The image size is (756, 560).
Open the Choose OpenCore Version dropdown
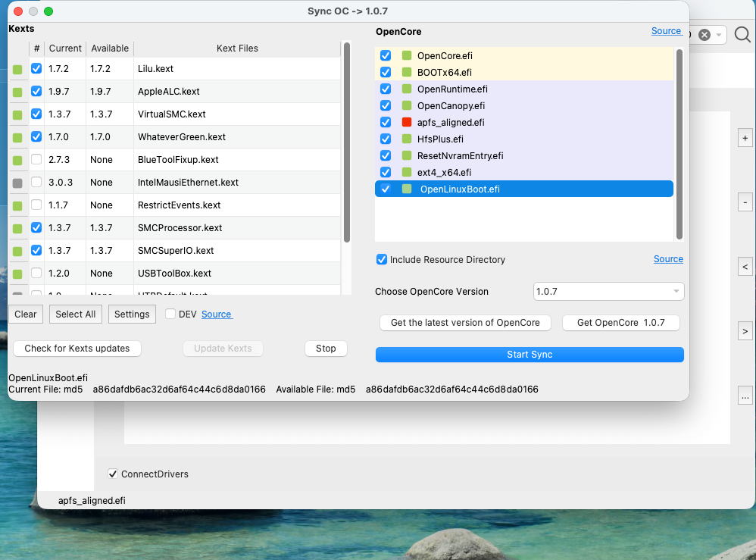(x=608, y=291)
